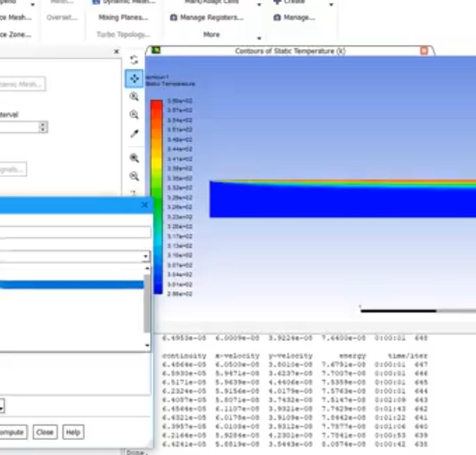Open the combo box dropdown in the dialog
This screenshot has width=476, height=455.
(146, 256)
